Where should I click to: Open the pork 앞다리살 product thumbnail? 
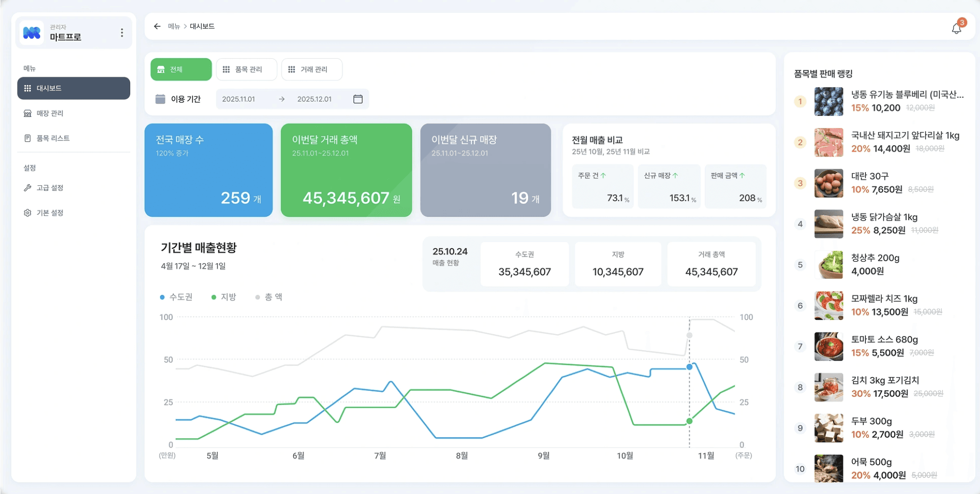pyautogui.click(x=829, y=142)
